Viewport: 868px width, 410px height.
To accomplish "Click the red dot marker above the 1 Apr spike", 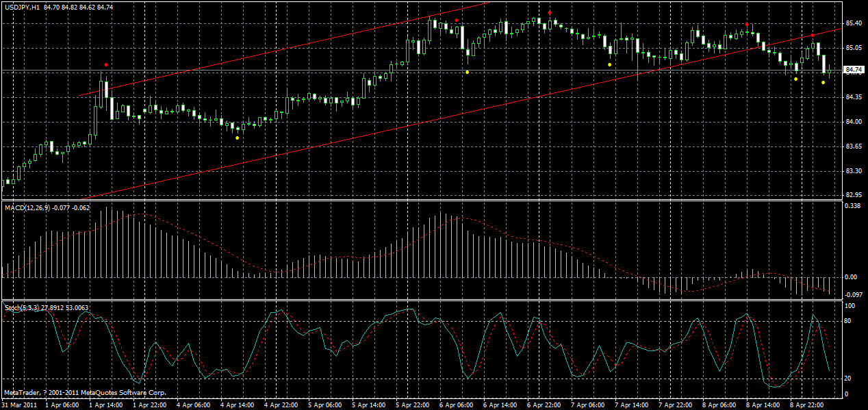I will tap(106, 63).
